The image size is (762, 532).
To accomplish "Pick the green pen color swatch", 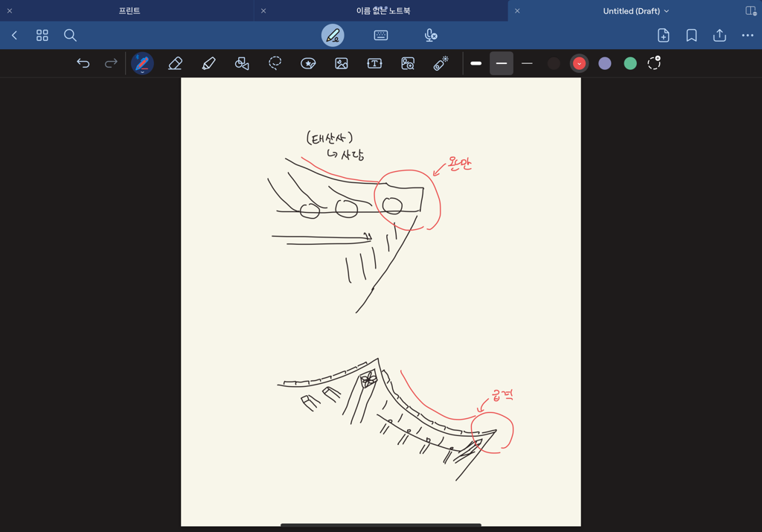I will [x=630, y=63].
